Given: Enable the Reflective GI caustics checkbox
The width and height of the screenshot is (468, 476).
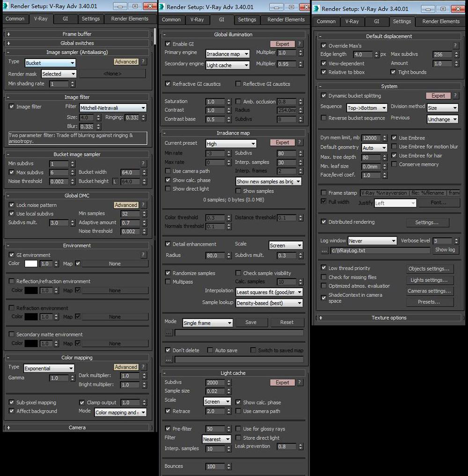Looking at the screenshot, I should tap(238, 84).
